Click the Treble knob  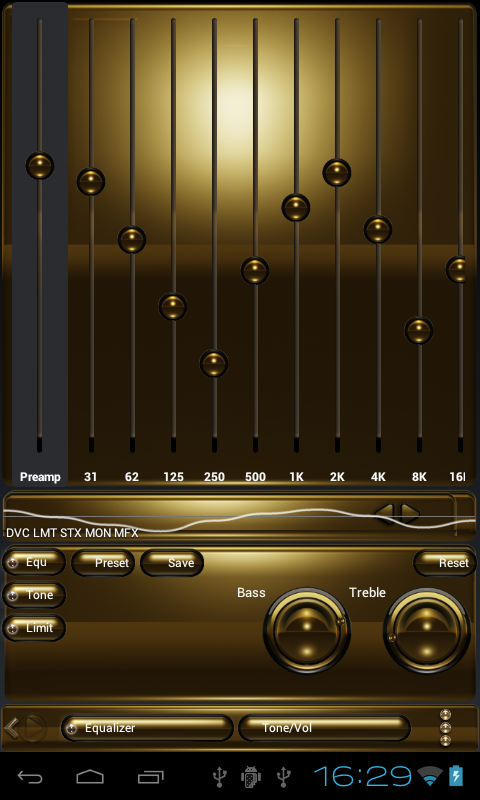click(427, 631)
